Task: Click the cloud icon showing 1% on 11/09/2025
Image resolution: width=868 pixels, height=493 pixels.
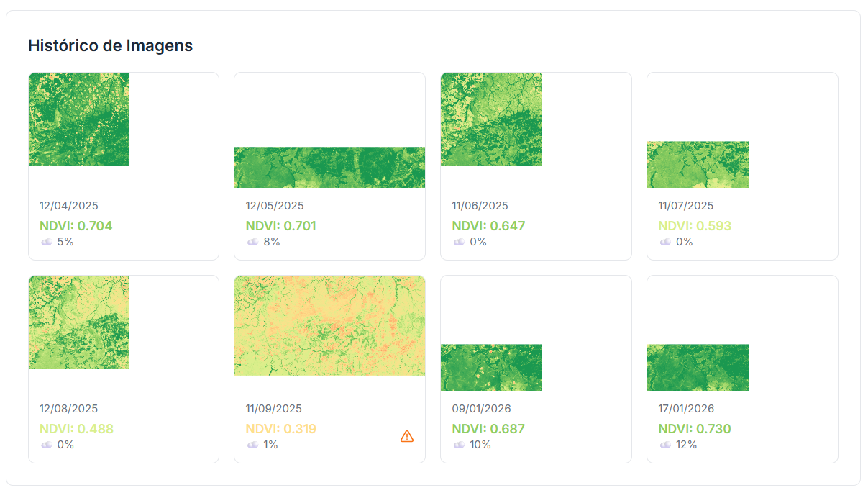Action: (252, 445)
